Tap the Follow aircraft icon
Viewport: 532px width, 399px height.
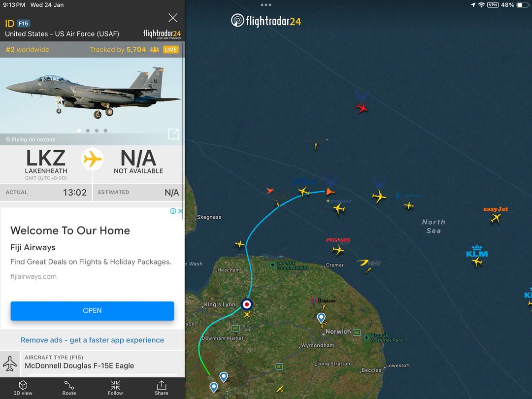click(x=115, y=388)
